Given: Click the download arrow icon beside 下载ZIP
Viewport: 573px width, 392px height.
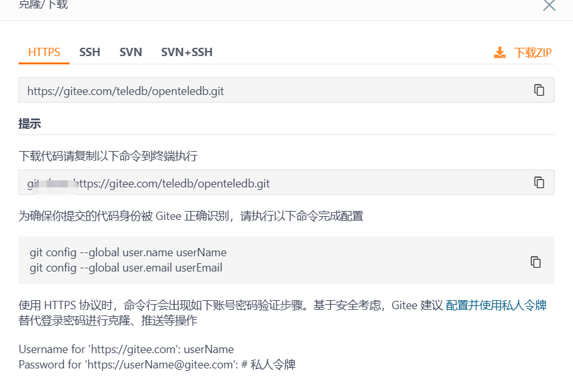Looking at the screenshot, I should (500, 52).
